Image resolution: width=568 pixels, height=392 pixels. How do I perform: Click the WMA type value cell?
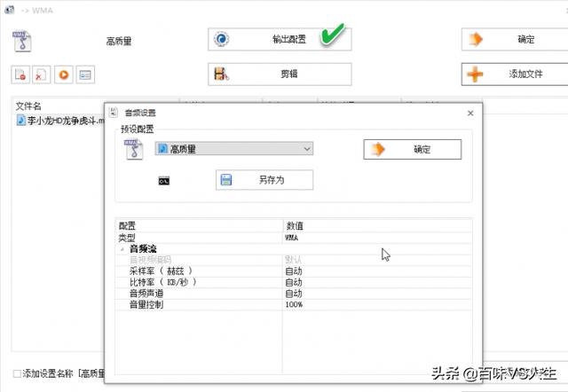tap(377, 238)
